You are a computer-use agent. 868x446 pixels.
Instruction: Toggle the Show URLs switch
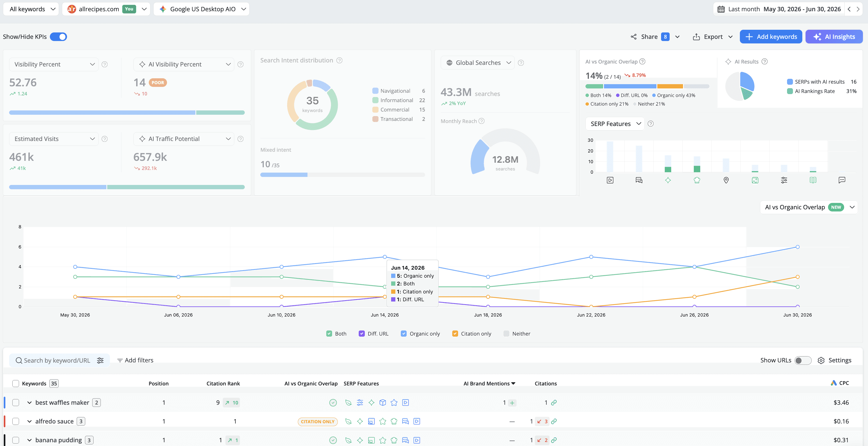point(803,360)
